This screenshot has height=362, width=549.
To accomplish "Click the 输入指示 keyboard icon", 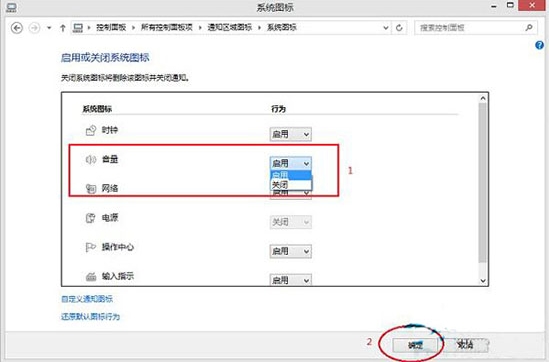I will [x=91, y=277].
